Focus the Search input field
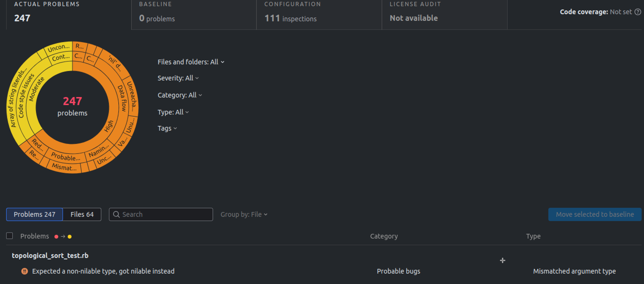 click(165, 214)
